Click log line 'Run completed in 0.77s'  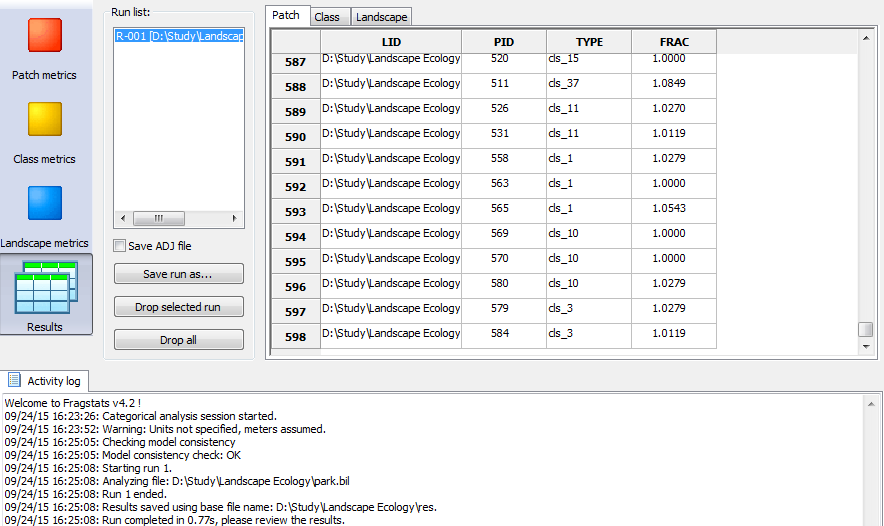175,520
